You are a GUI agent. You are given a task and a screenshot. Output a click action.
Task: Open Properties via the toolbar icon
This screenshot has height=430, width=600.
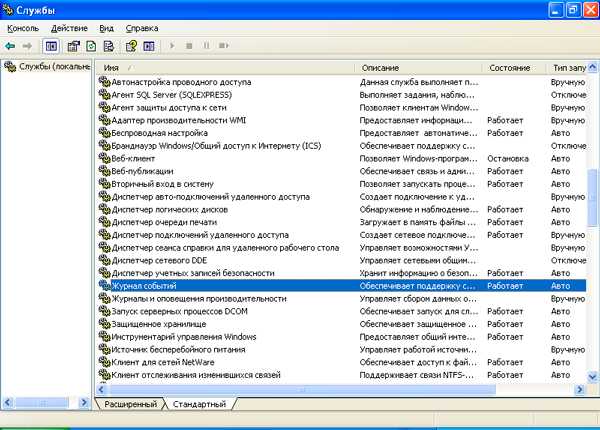pyautogui.click(x=73, y=46)
